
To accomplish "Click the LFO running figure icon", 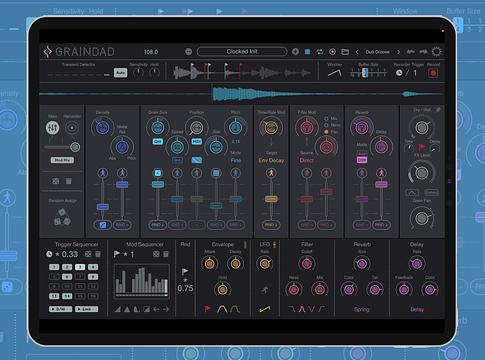I will [x=265, y=290].
